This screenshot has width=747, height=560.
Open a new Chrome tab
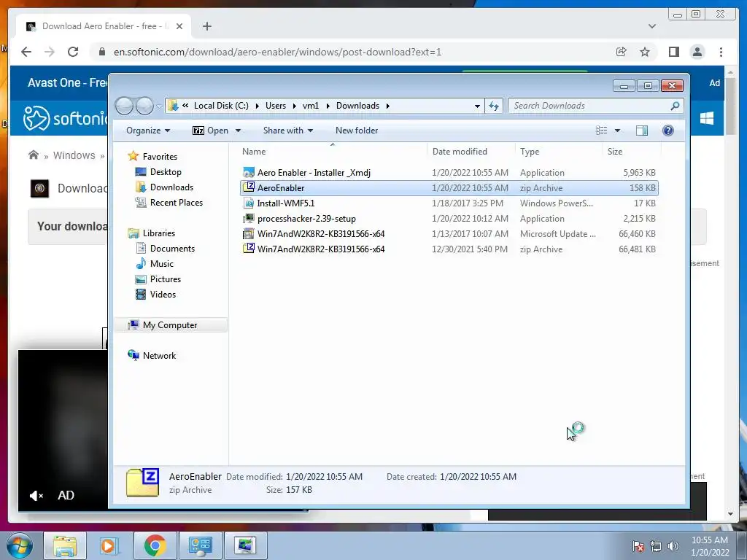(206, 26)
